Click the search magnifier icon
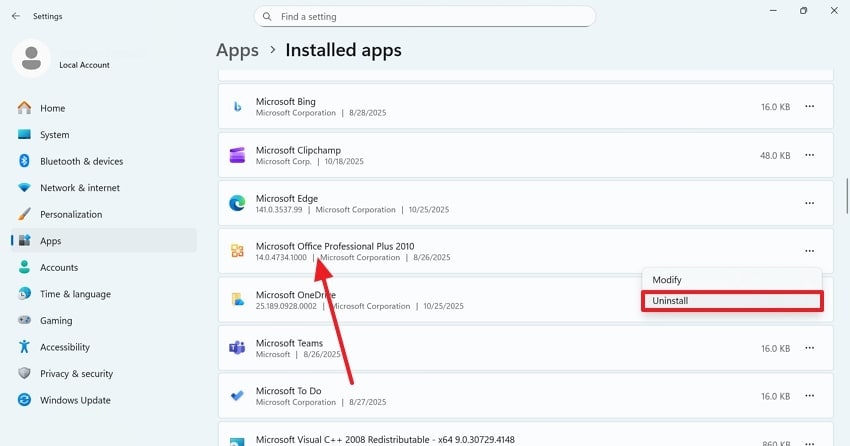The height and width of the screenshot is (446, 850). (x=267, y=17)
